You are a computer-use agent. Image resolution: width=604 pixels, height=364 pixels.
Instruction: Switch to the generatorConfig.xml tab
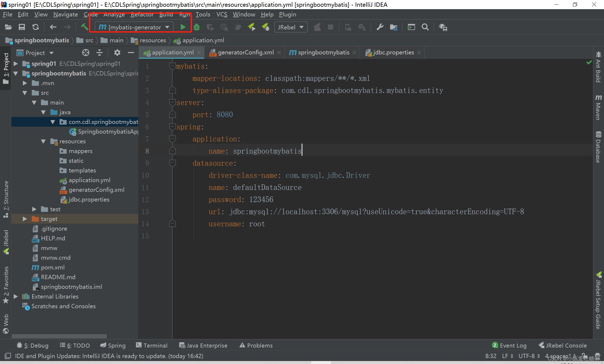pyautogui.click(x=245, y=53)
